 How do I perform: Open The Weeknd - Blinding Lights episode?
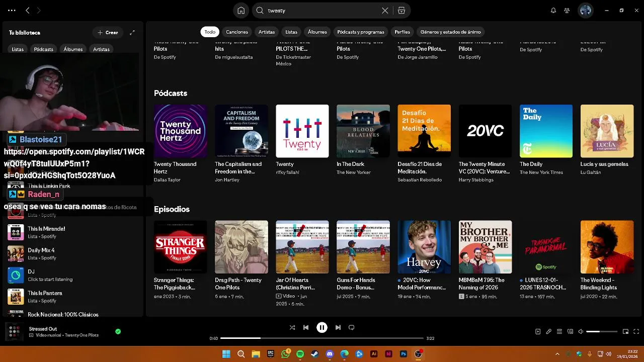(x=607, y=247)
